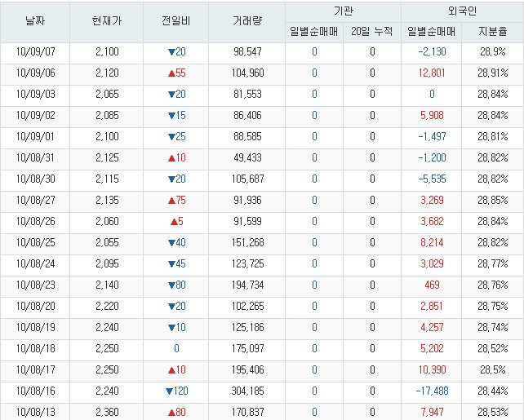Select the date 10/09/07

[x=35, y=51]
